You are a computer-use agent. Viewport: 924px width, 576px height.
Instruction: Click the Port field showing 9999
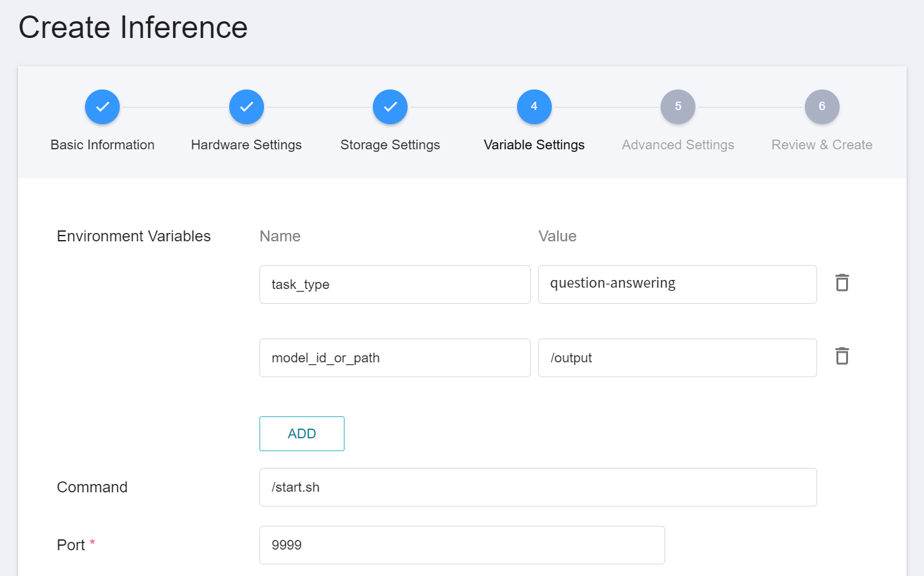click(462, 545)
